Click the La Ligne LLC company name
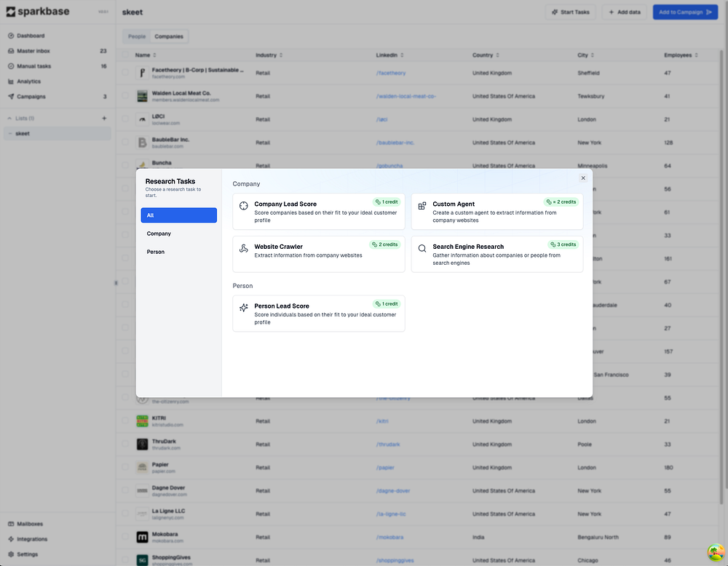Image resolution: width=728 pixels, height=566 pixels. pyautogui.click(x=169, y=511)
